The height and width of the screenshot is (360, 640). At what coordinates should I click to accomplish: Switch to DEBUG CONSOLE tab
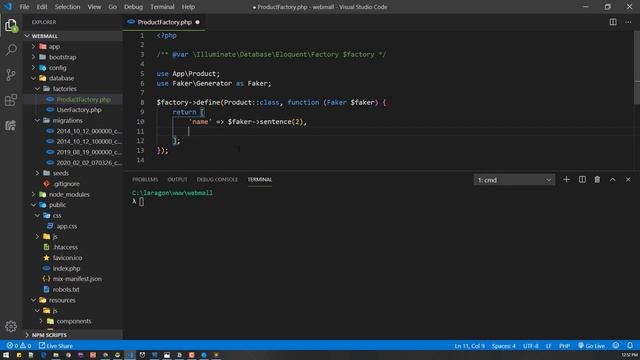(x=217, y=180)
